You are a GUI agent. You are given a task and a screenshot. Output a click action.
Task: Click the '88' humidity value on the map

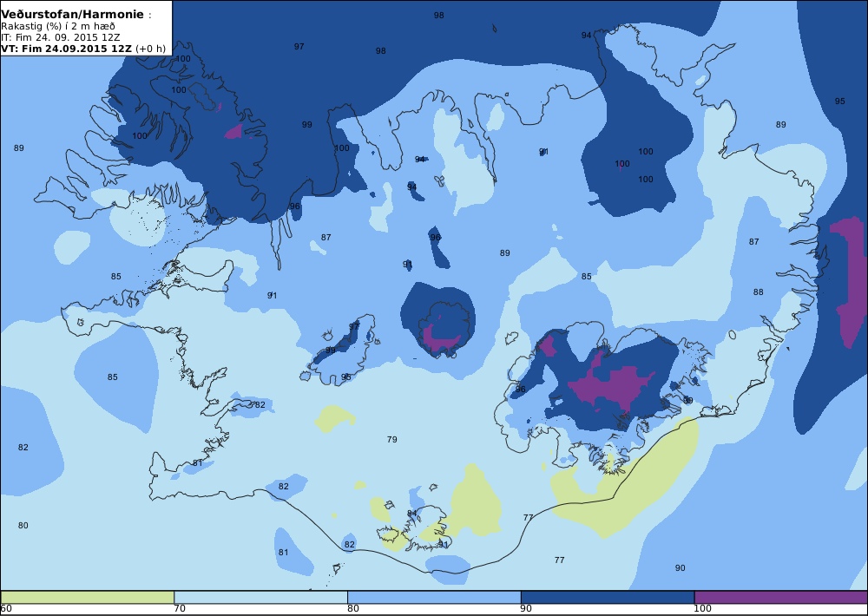coord(759,292)
